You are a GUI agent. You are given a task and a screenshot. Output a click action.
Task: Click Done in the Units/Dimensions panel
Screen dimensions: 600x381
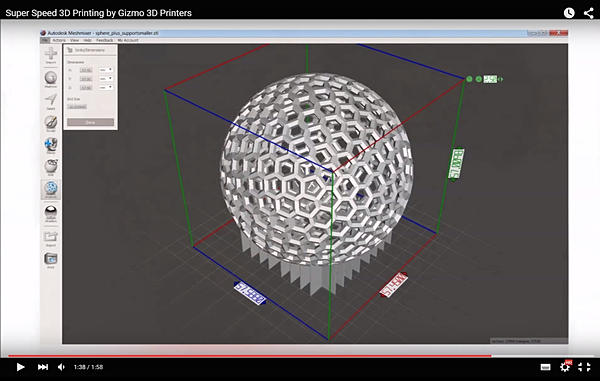pos(90,122)
